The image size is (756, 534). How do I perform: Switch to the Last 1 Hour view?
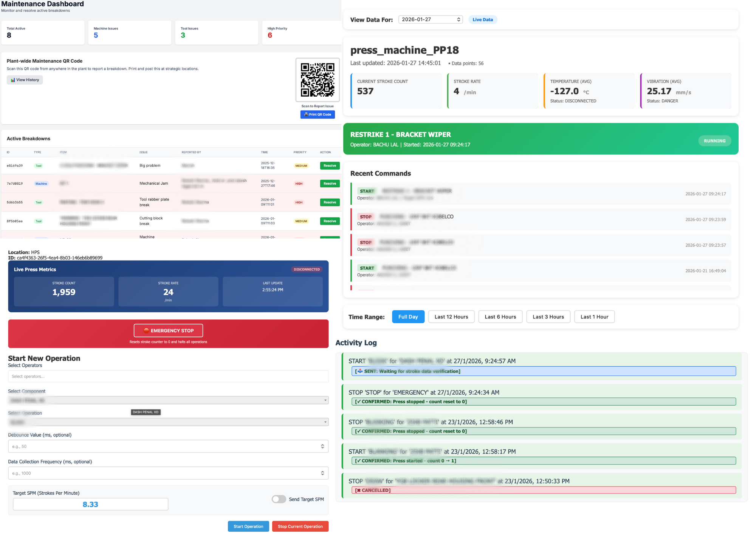[x=594, y=316]
